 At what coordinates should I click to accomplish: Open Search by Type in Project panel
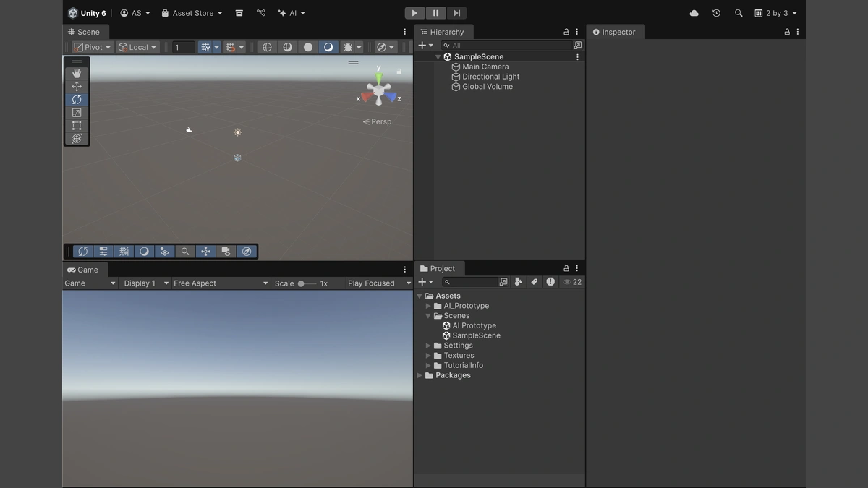(x=519, y=282)
